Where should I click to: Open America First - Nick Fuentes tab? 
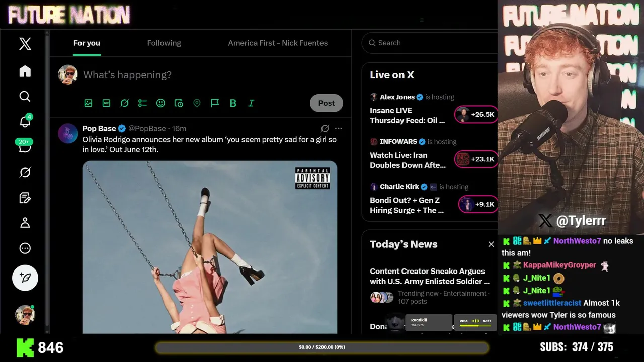click(x=278, y=43)
